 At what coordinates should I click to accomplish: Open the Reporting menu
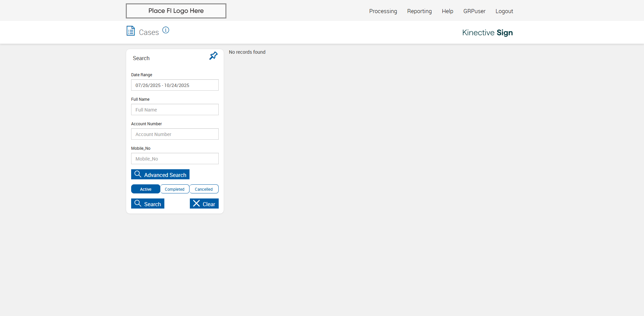(419, 11)
